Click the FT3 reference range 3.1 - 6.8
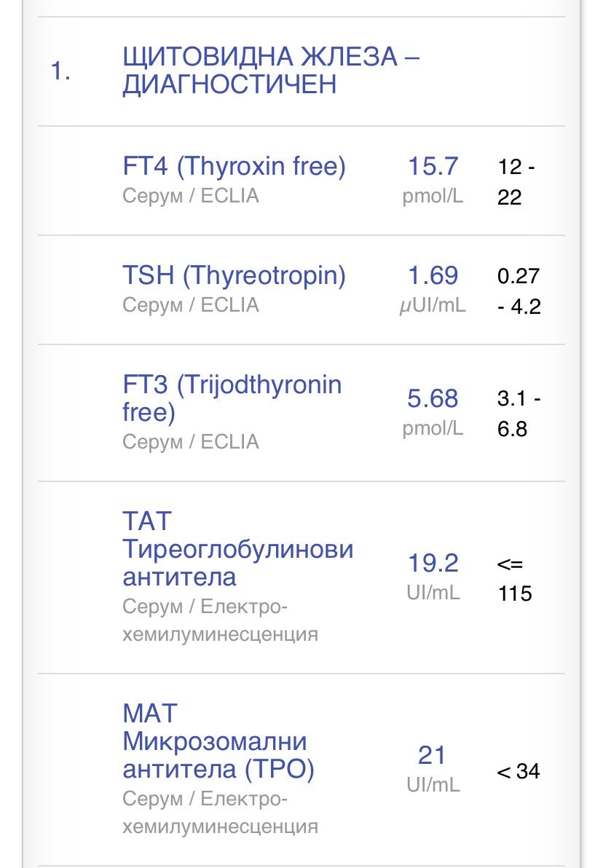The image size is (603, 868). point(519,413)
